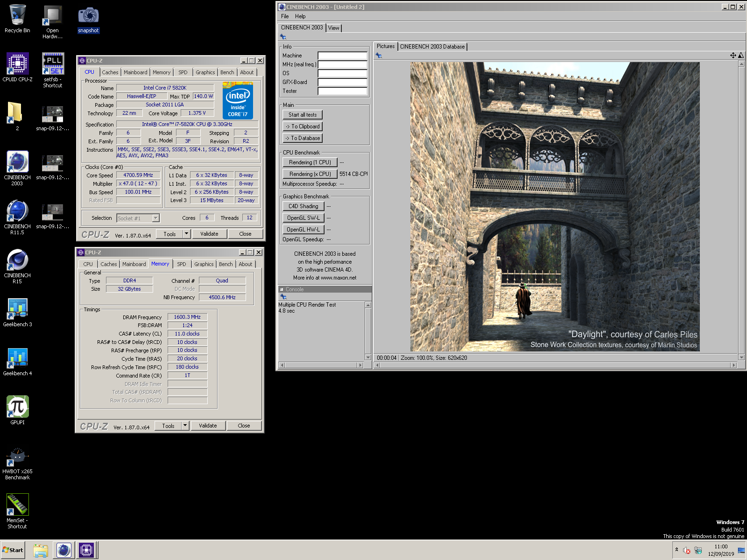The height and width of the screenshot is (560, 747).
Task: Open first snap-09.12 screenshot file
Action: pyautogui.click(x=52, y=119)
